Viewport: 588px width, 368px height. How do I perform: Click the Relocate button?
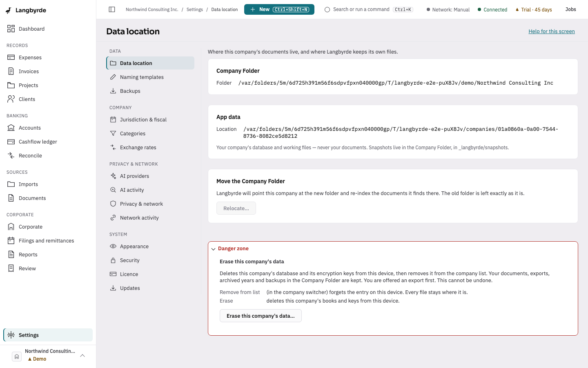click(236, 208)
